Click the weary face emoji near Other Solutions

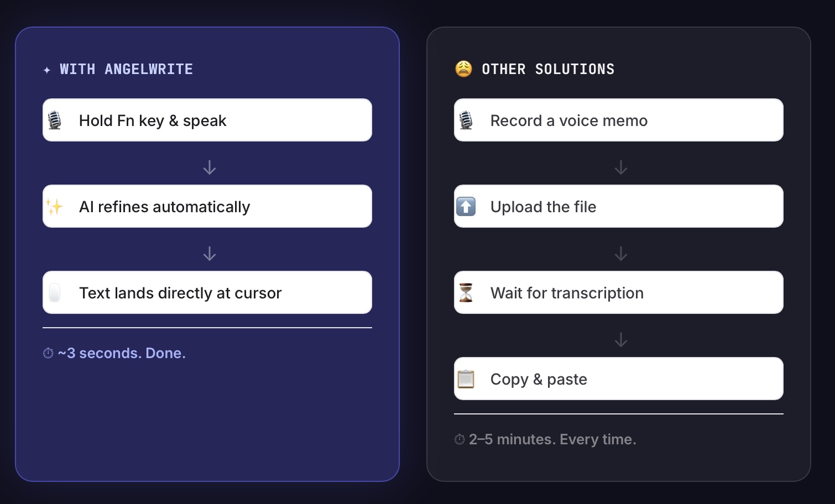coord(463,69)
